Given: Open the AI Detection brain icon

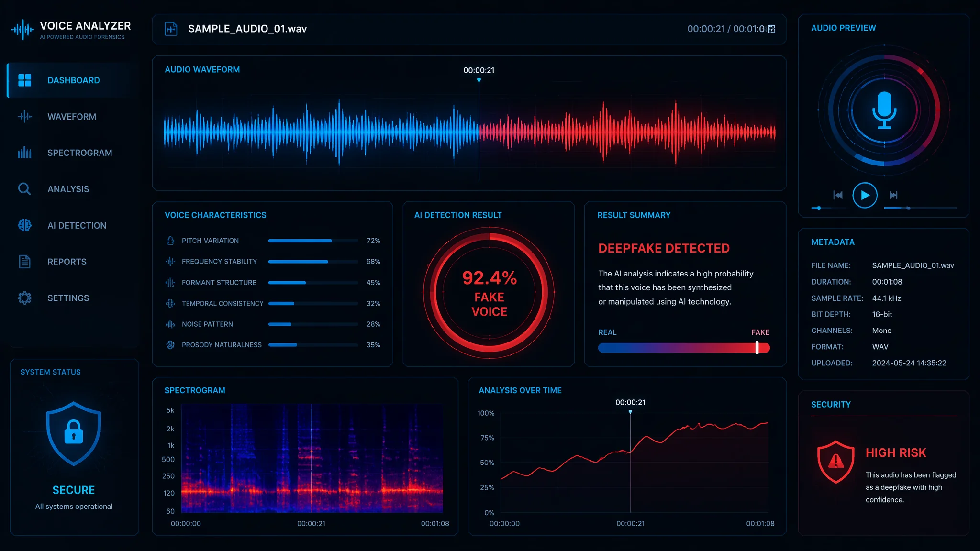Looking at the screenshot, I should pyautogui.click(x=24, y=225).
